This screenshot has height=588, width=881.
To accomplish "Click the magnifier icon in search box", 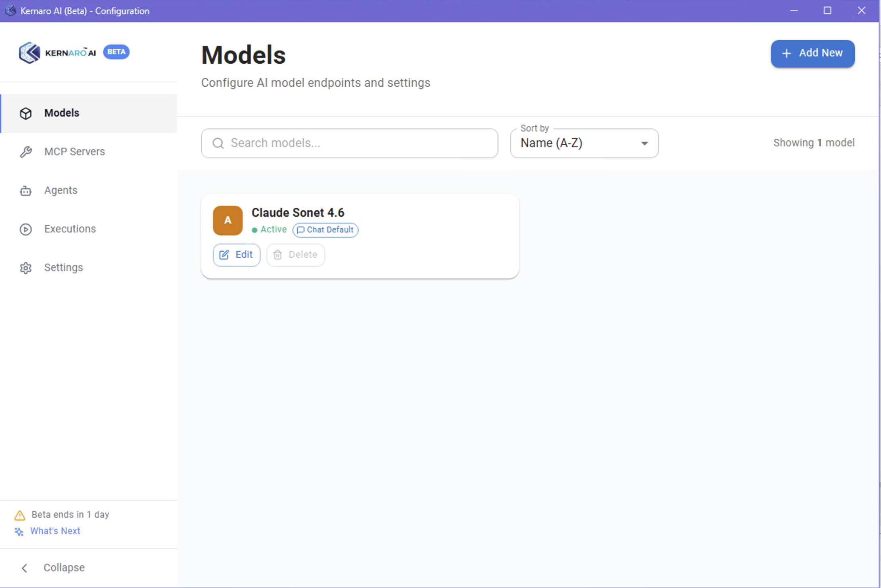I will pyautogui.click(x=218, y=143).
